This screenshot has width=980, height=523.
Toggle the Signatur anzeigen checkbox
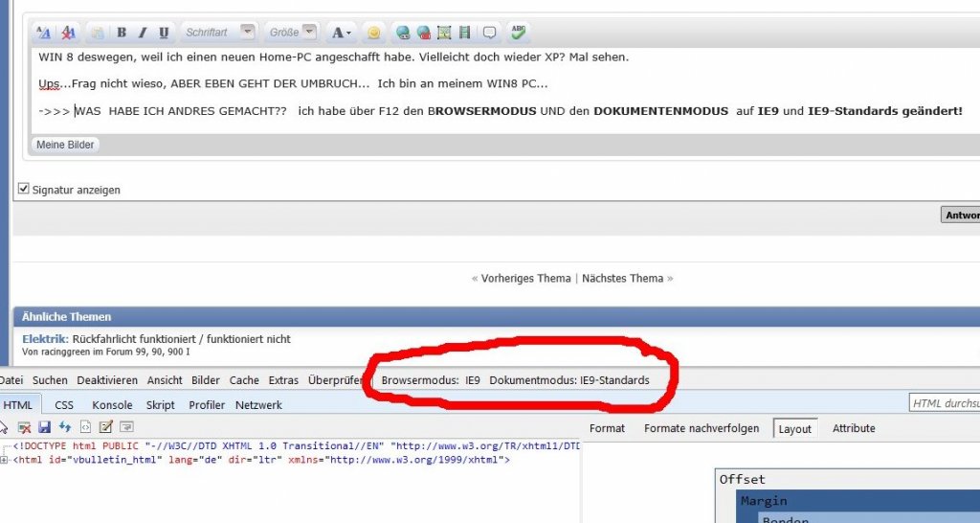(24, 189)
